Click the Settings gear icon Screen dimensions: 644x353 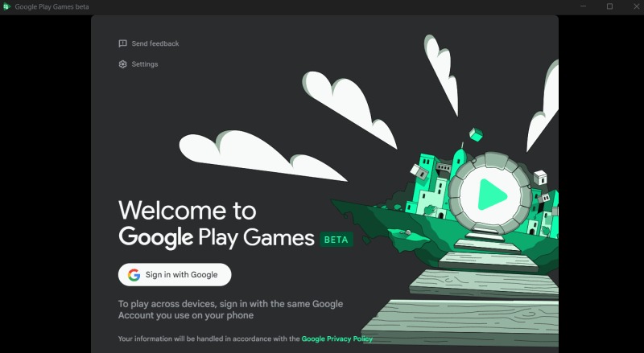(x=122, y=64)
